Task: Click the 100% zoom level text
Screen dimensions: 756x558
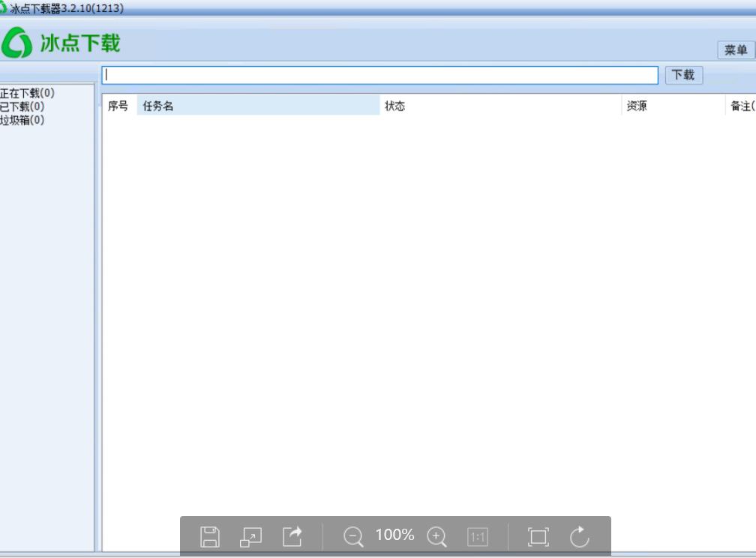Action: click(x=394, y=535)
